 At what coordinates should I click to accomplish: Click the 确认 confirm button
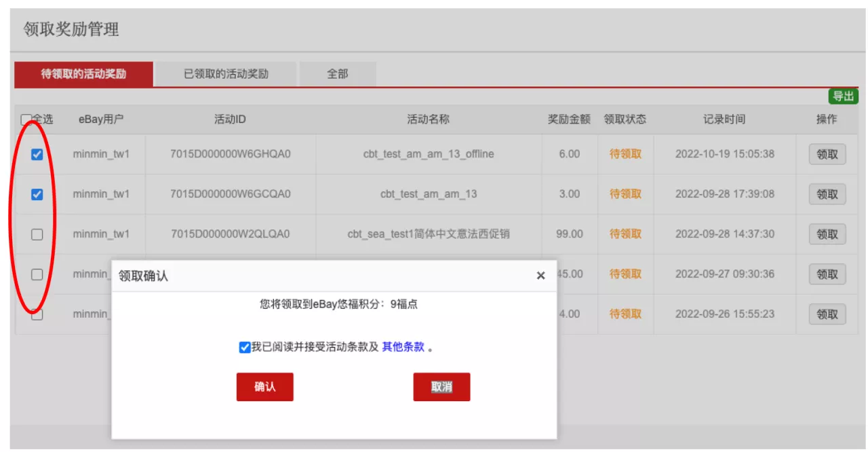click(x=264, y=386)
